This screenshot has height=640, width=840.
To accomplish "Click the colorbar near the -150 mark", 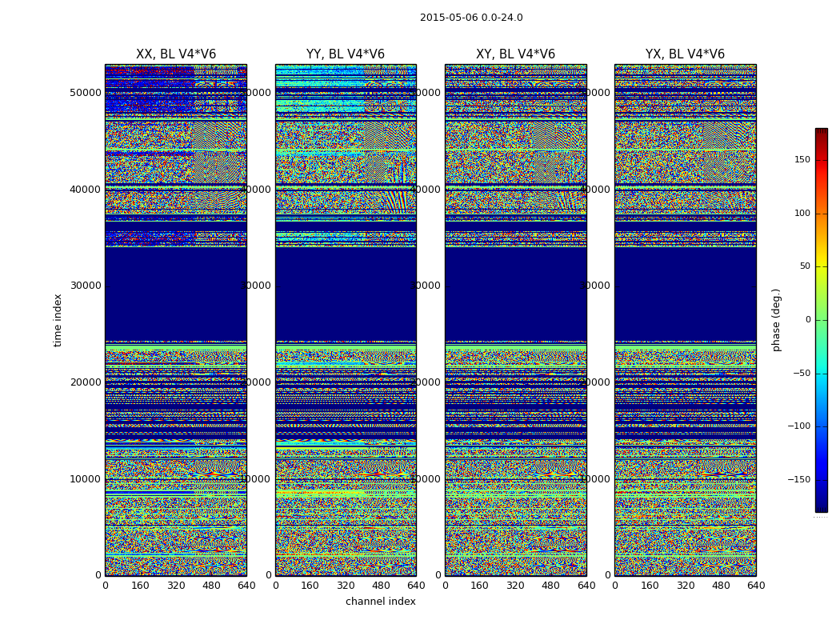I will [822, 479].
